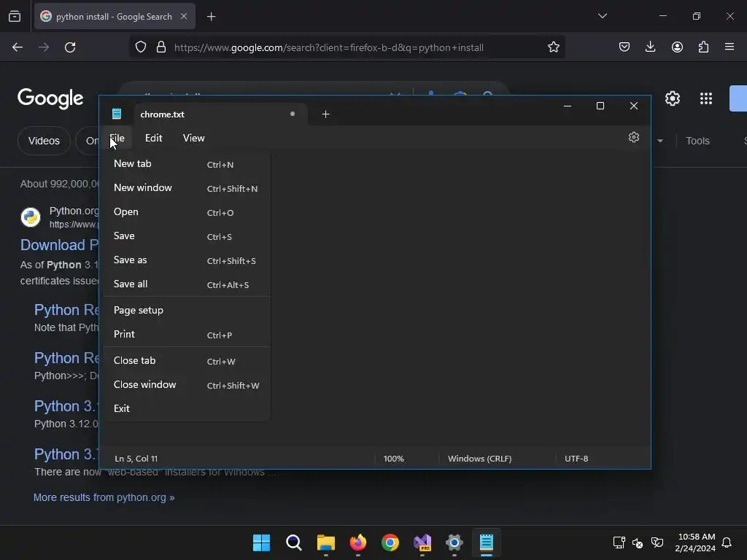
Task: Open Google quick settings gear
Action: click(x=672, y=98)
